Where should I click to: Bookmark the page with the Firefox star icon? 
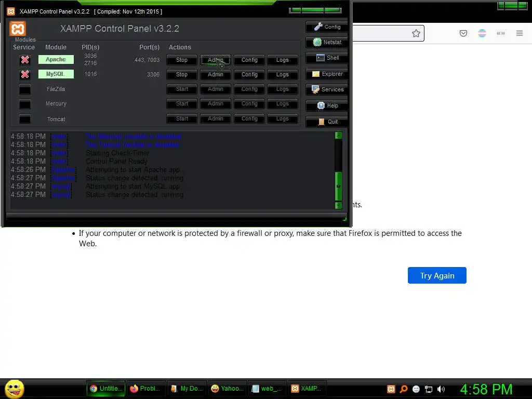[416, 33]
